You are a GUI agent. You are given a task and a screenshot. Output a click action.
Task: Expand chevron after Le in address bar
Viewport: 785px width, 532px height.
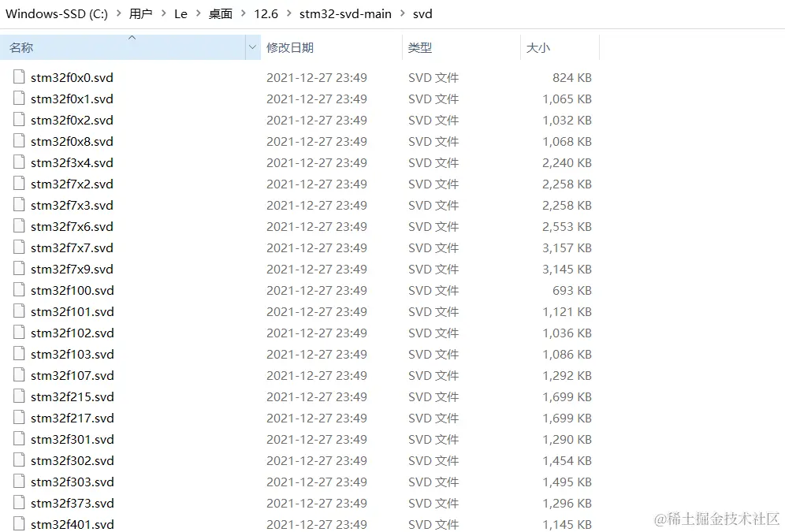click(199, 13)
